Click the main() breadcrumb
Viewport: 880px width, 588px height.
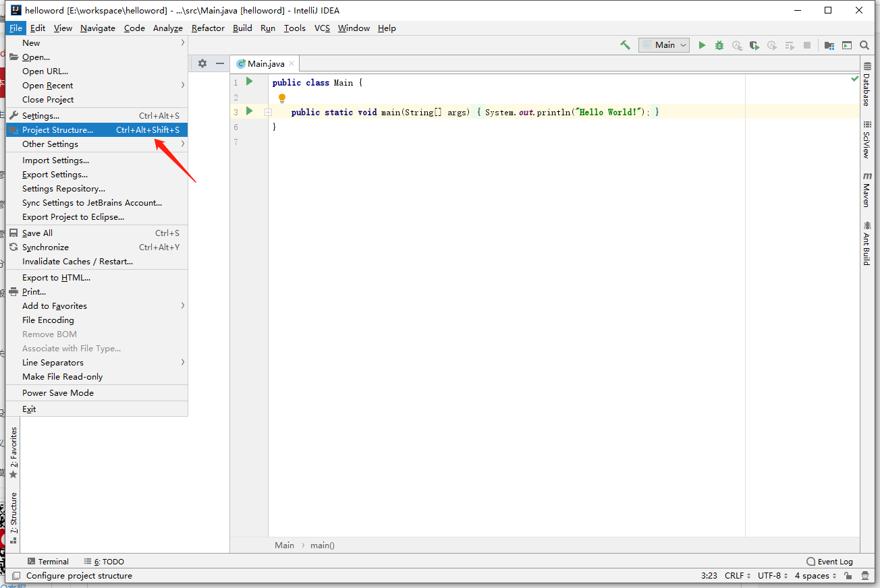pos(323,545)
